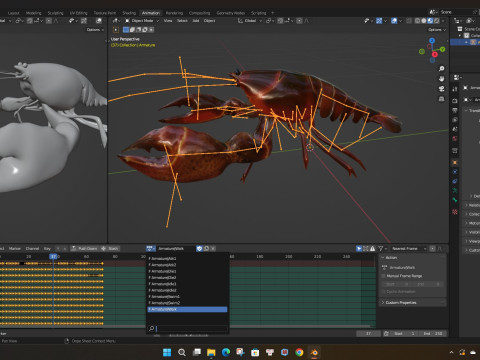The width and height of the screenshot is (480, 360).
Task: Toggle Only Show Errors warning icon
Action: tap(372, 249)
